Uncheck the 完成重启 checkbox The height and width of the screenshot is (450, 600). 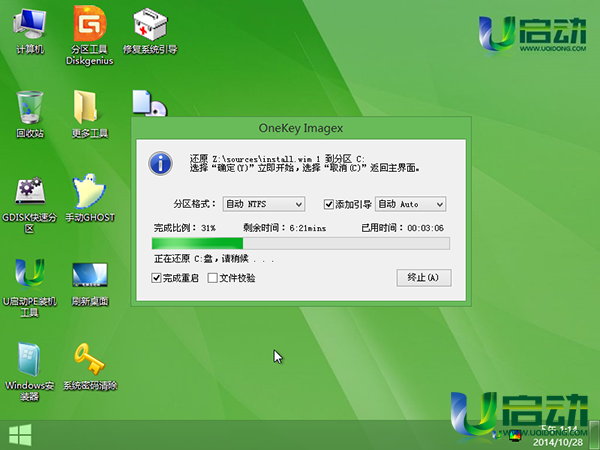pos(156,278)
